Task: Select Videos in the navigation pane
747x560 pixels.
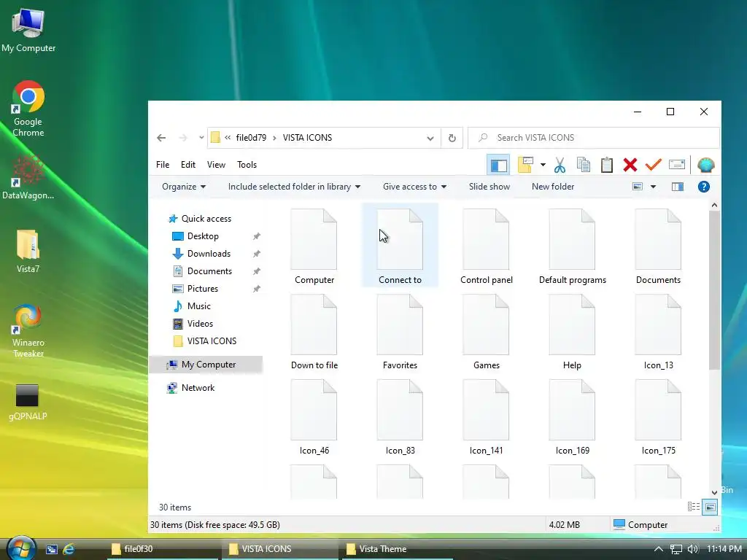Action: click(200, 324)
